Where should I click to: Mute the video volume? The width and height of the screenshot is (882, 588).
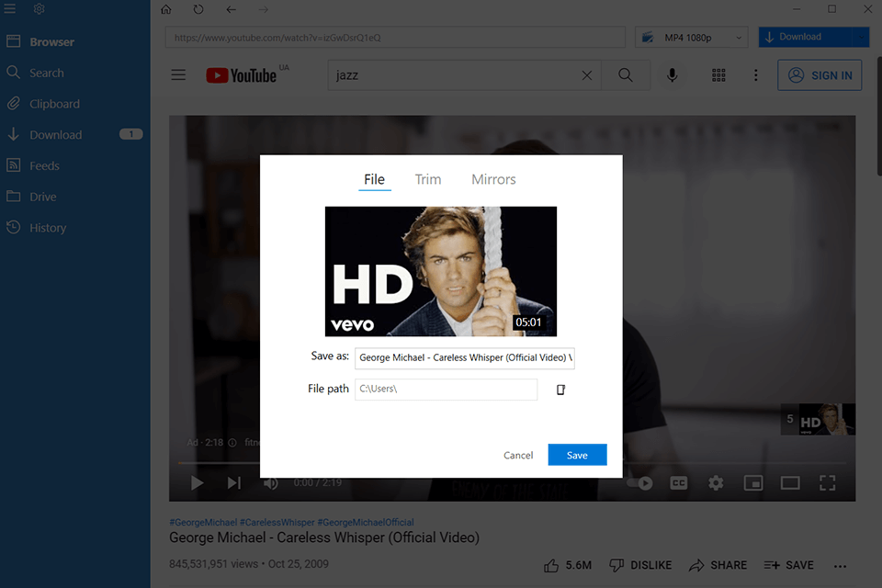click(x=270, y=482)
